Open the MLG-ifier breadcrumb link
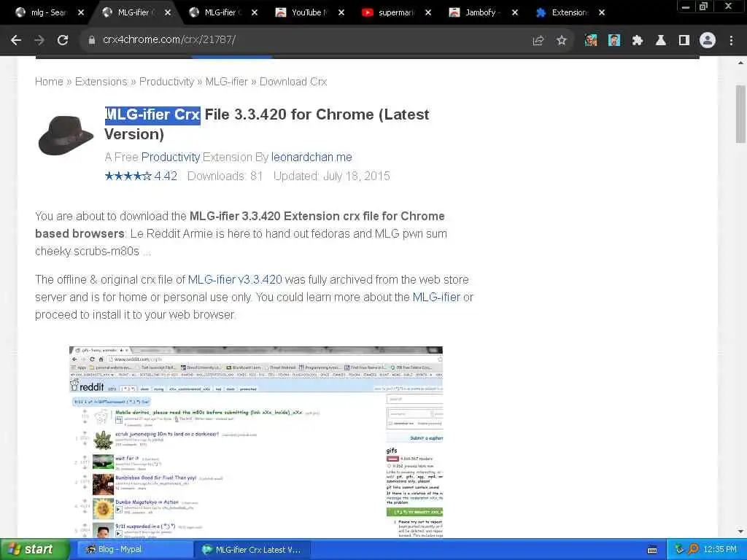Screen dimensions: 747x560 [x=227, y=82]
